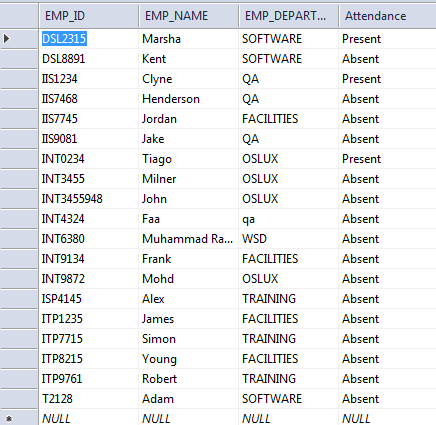This screenshot has width=436, height=425.
Task: Select the row header for IIS1234
Action: point(19,79)
